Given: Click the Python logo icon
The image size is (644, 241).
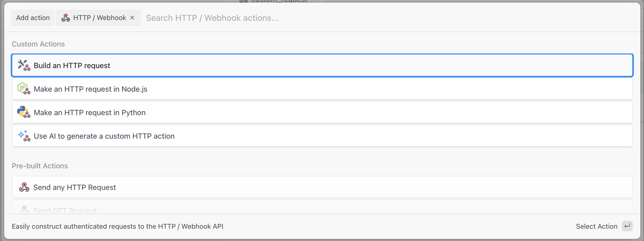Looking at the screenshot, I should [x=22, y=111].
